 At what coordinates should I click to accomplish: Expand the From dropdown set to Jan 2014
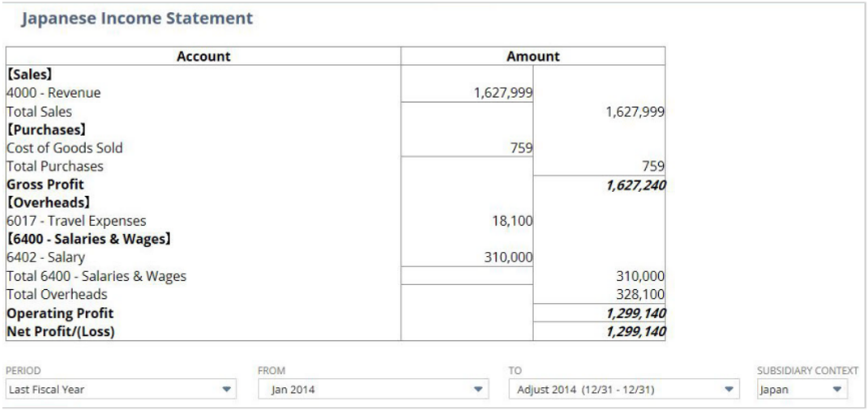tap(372, 390)
